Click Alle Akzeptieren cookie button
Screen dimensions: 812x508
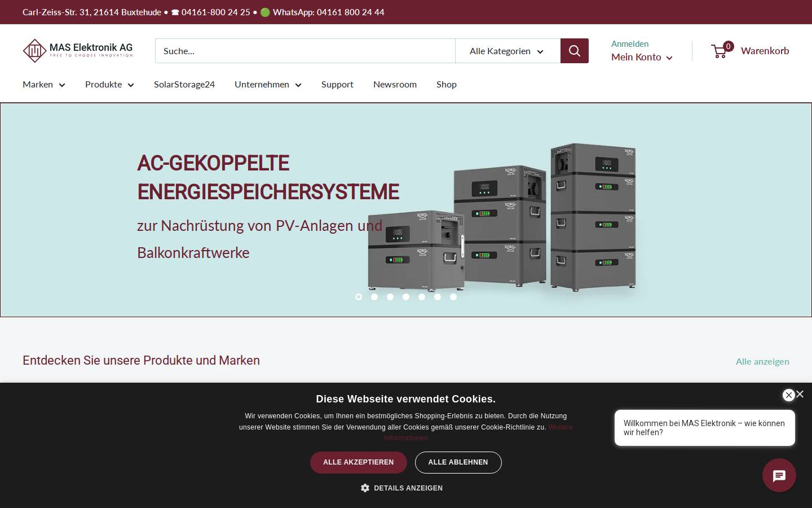coord(359,462)
